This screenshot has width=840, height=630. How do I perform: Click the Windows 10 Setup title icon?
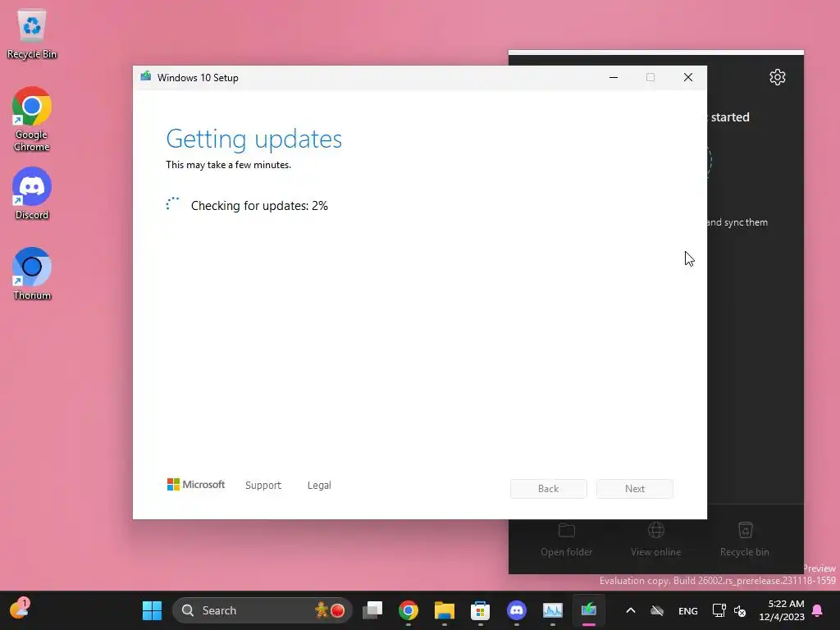point(146,77)
